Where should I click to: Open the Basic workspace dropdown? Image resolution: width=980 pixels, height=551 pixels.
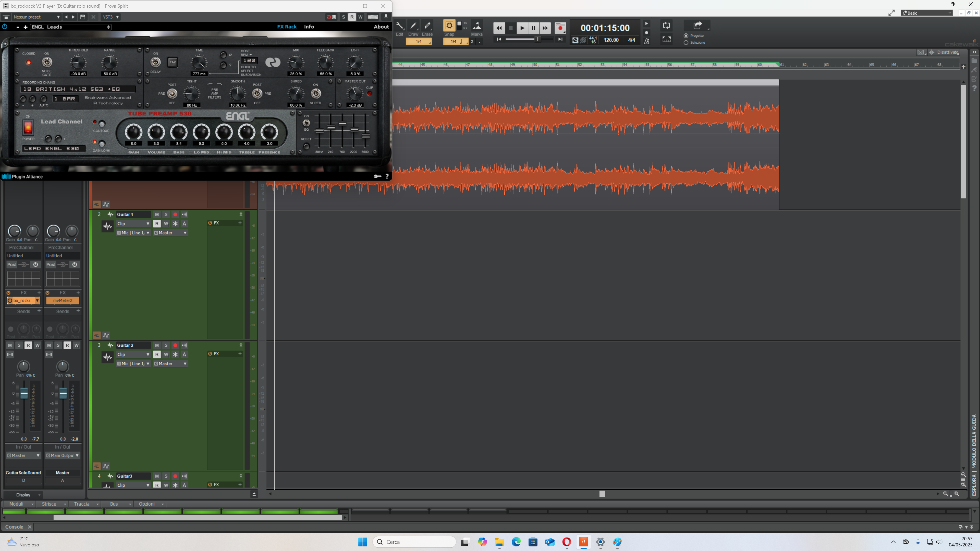pyautogui.click(x=927, y=13)
